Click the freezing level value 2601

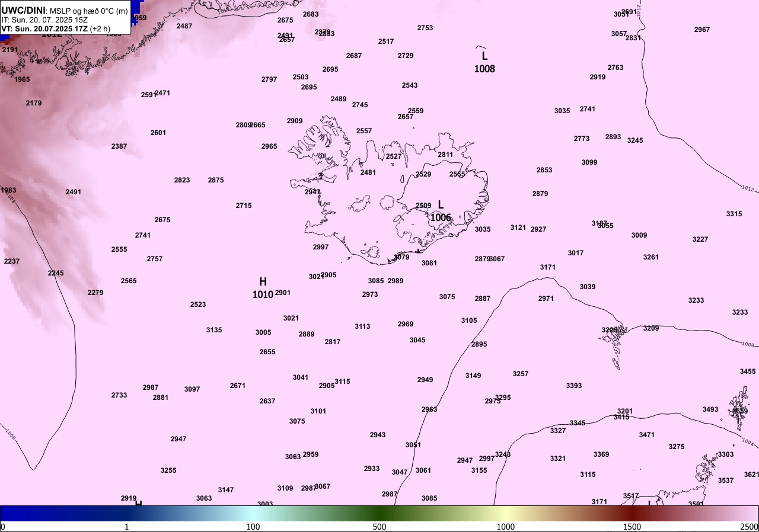(158, 133)
